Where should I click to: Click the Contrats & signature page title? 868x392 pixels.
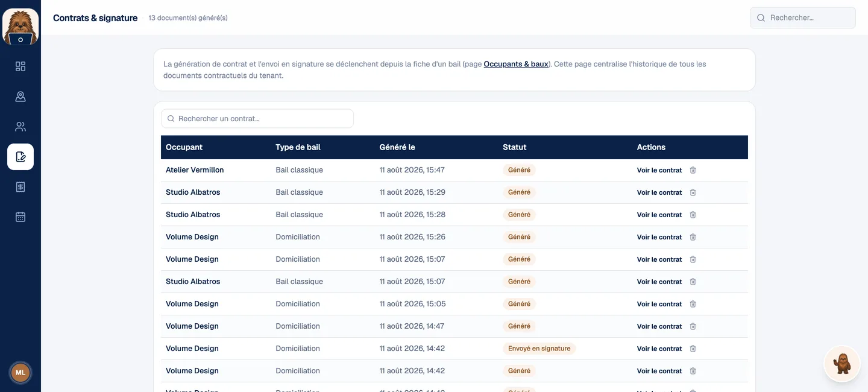coord(95,18)
